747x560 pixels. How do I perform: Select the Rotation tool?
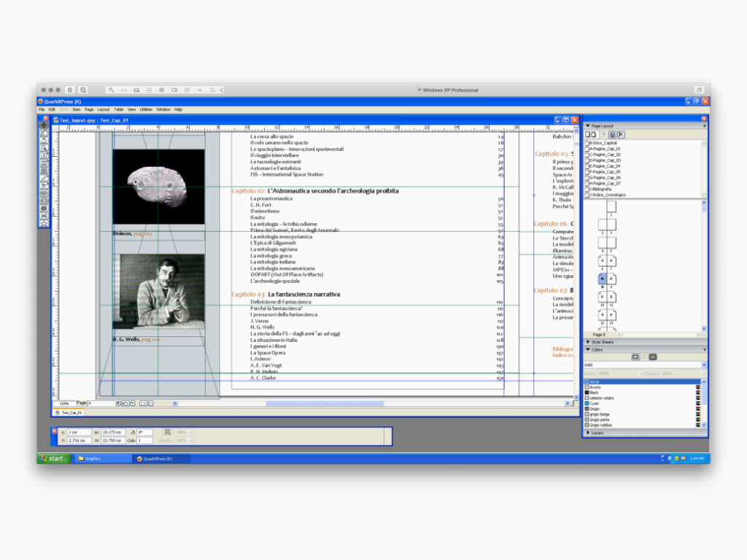point(44,141)
